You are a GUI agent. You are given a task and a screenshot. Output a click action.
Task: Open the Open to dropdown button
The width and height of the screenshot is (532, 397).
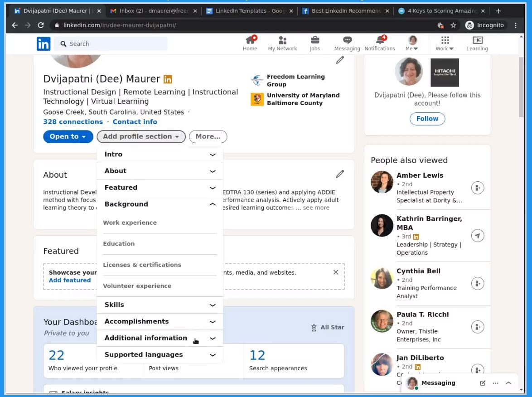pyautogui.click(x=68, y=136)
